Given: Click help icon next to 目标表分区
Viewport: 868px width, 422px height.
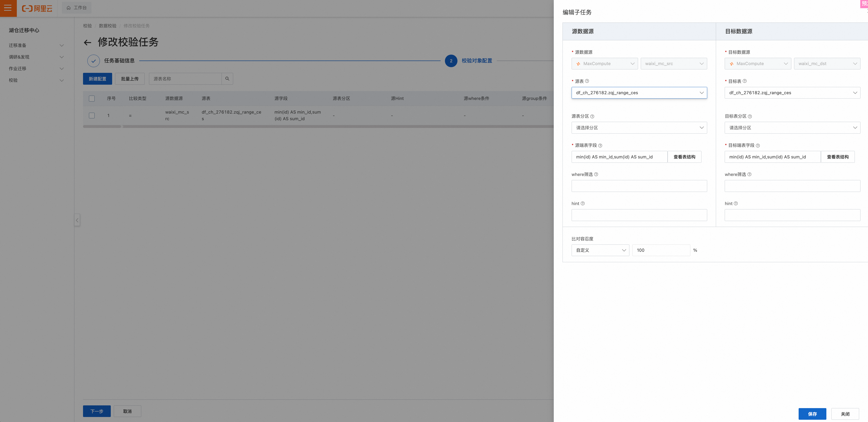Looking at the screenshot, I should (x=750, y=116).
